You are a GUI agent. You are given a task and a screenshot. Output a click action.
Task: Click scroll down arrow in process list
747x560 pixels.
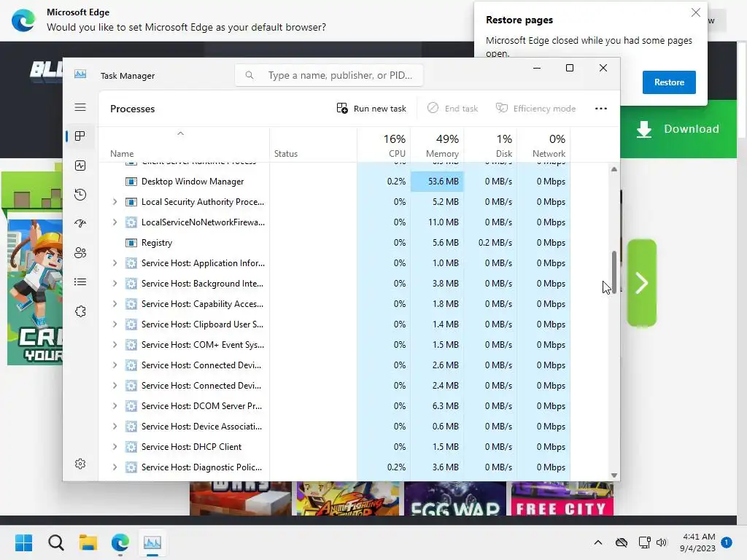614,475
